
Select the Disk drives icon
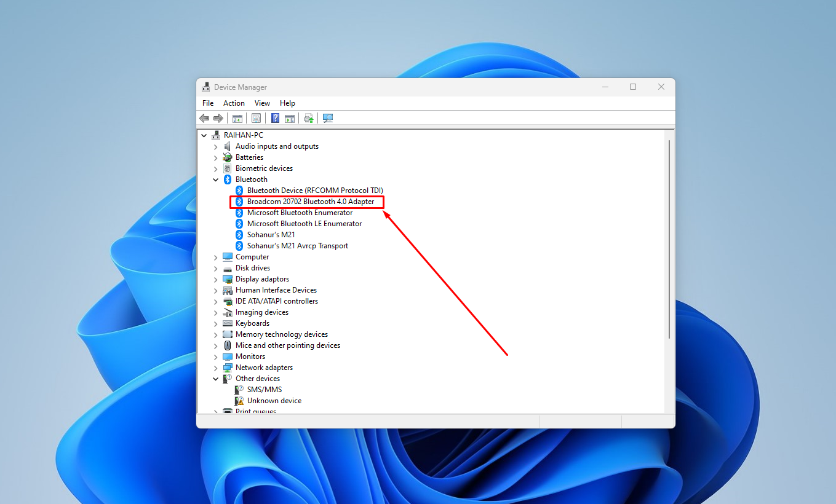tap(228, 268)
